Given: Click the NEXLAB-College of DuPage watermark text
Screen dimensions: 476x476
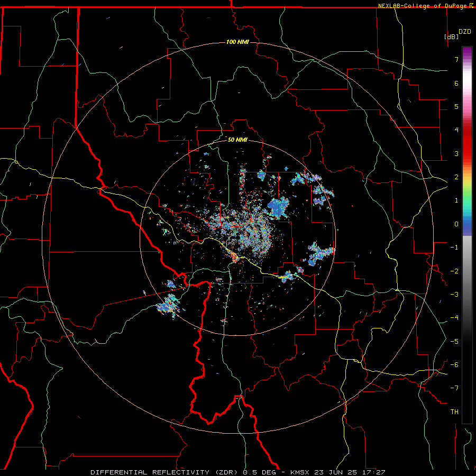Looking at the screenshot, I should [x=422, y=6].
